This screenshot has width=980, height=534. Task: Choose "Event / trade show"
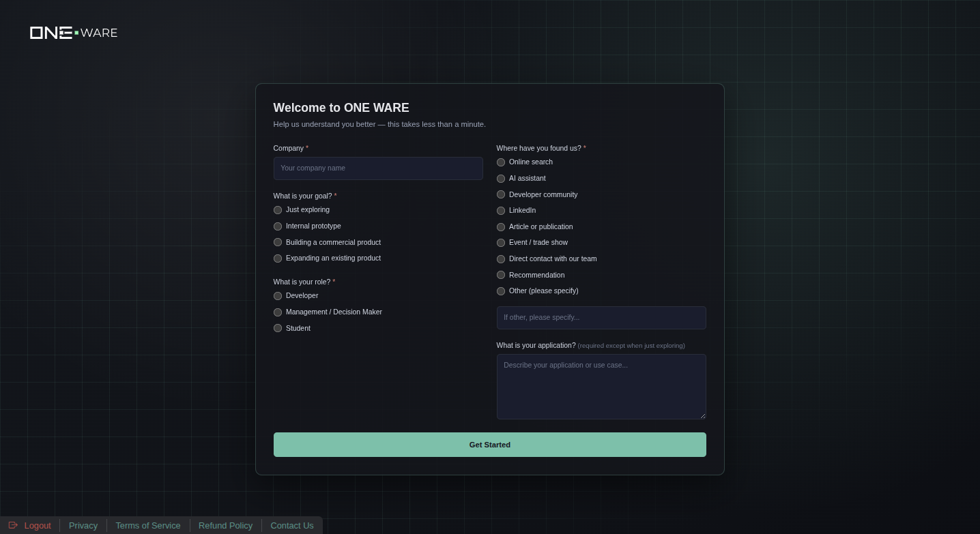(x=501, y=243)
